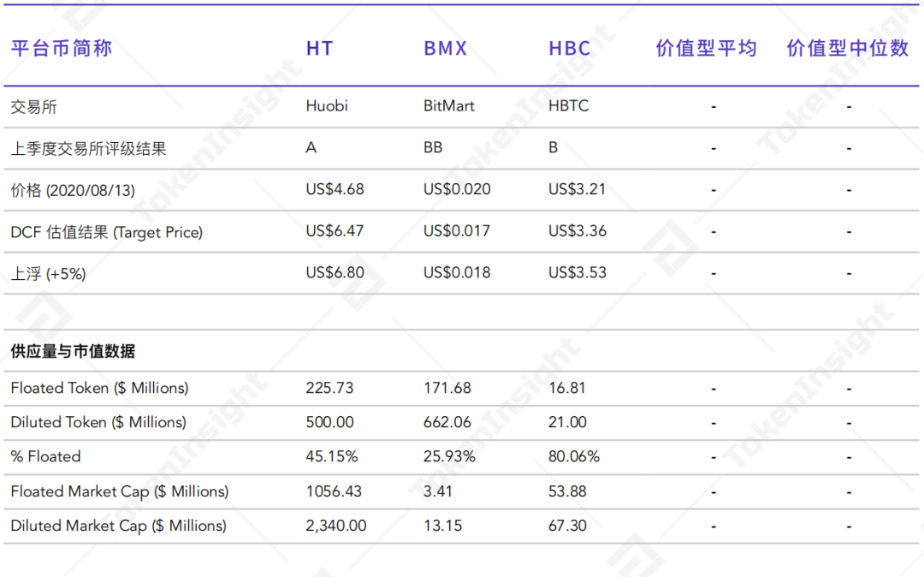Select the 80.06% floated value
This screenshot has height=577, width=924.
pos(574,457)
